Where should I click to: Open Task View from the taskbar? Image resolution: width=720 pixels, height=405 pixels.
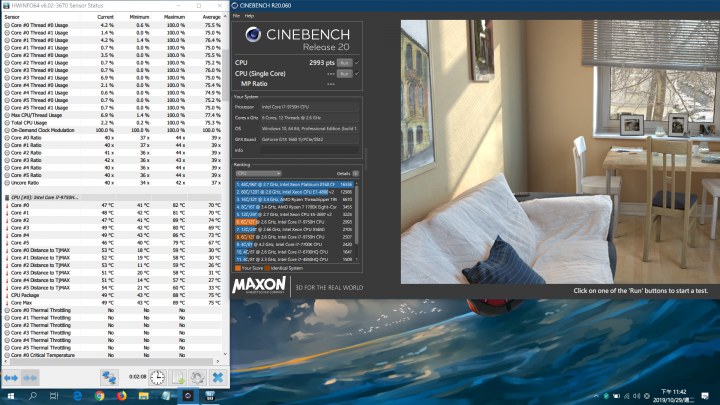pos(54,396)
